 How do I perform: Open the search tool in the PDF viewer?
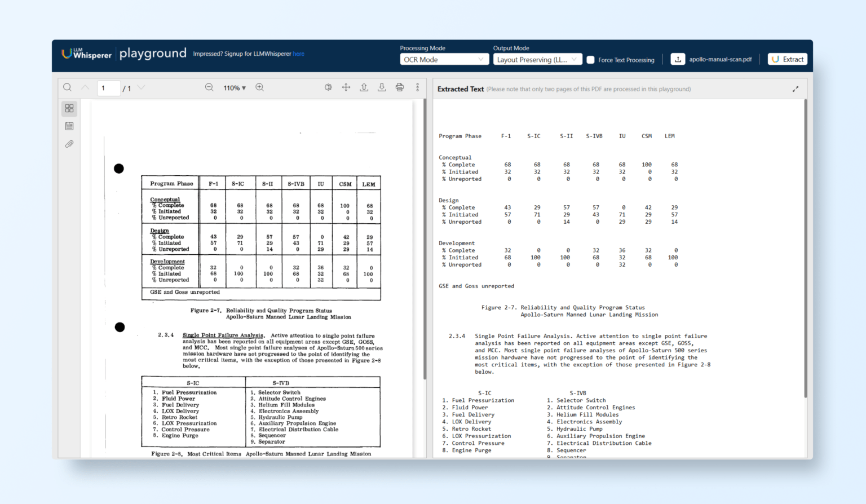coord(67,87)
